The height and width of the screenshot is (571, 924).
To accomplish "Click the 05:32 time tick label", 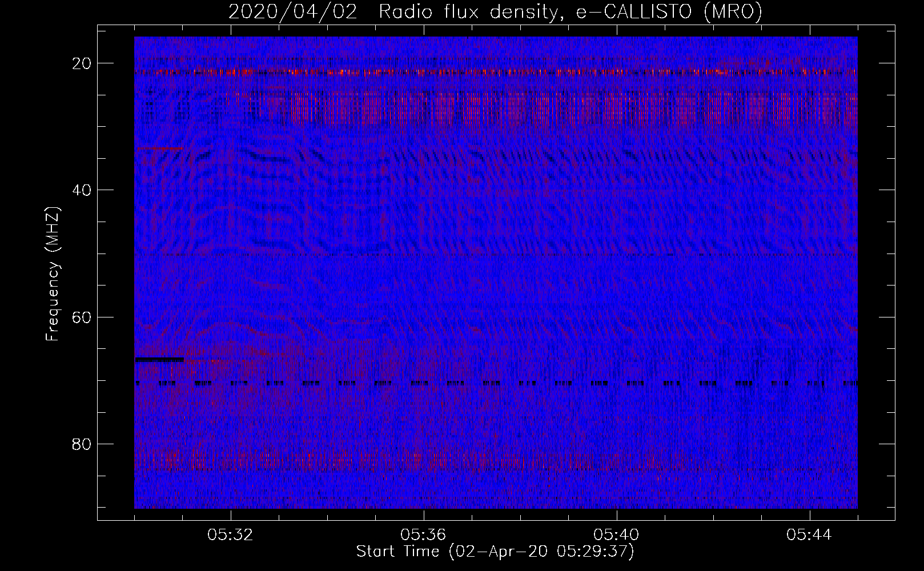I will tap(231, 535).
